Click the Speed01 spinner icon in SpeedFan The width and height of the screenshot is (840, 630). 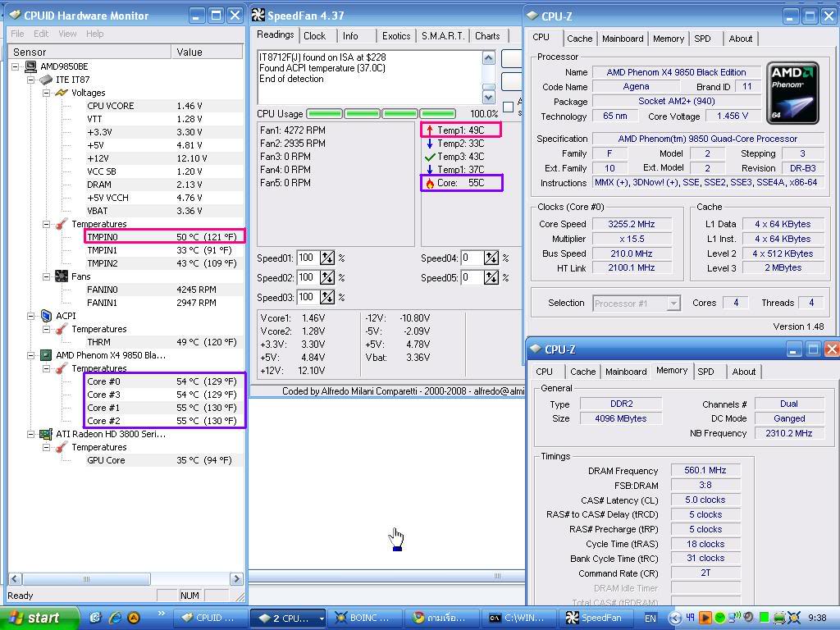click(x=327, y=258)
